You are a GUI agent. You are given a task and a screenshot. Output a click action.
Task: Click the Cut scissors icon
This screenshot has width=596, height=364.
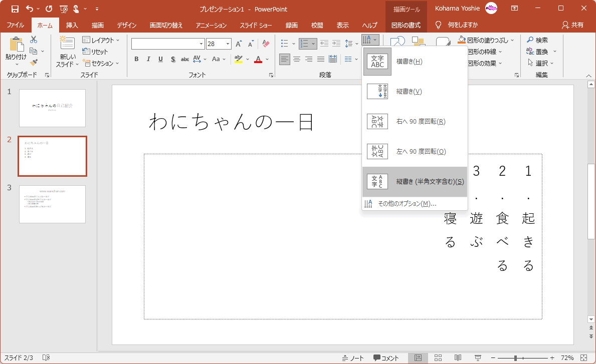34,40
